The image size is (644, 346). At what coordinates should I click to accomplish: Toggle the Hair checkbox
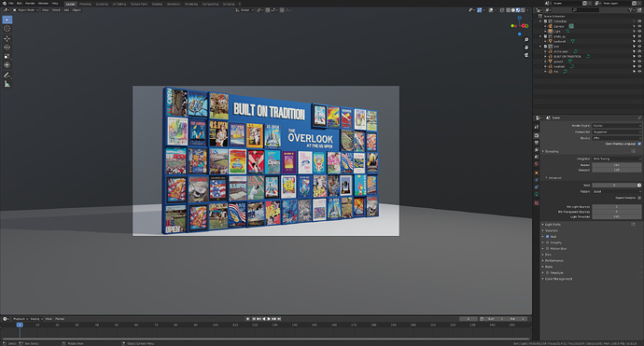(548, 236)
